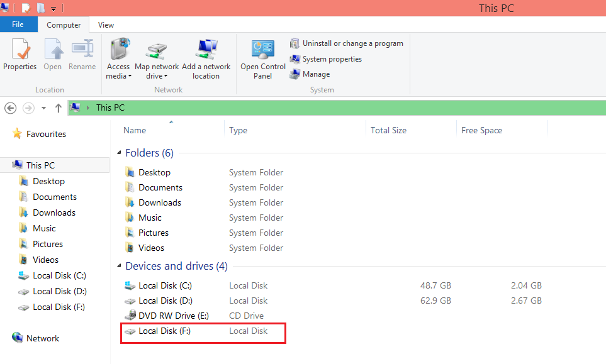This screenshot has width=606, height=364.
Task: Select Videos in navigation pane
Action: click(45, 260)
